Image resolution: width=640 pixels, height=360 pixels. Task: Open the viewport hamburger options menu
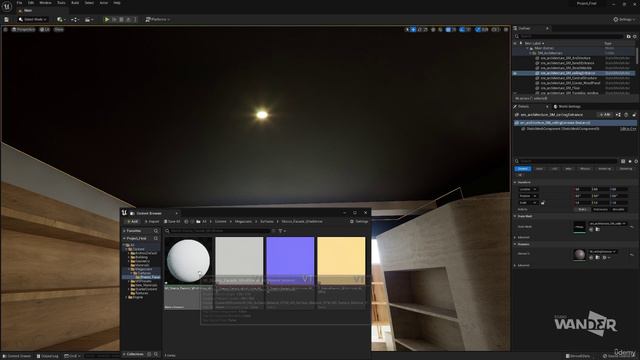pyautogui.click(x=6, y=29)
